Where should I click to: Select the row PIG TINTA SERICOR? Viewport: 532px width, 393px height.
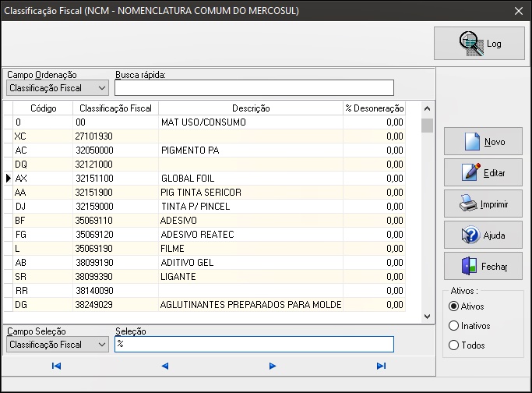205,193
